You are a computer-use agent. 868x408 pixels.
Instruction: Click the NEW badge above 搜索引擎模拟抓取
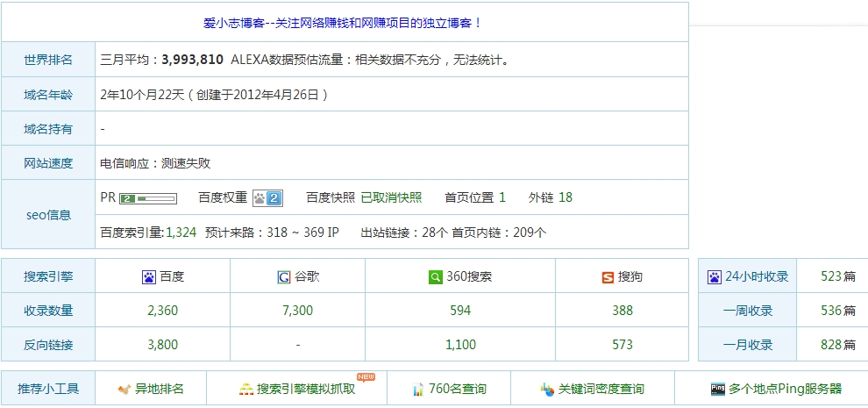[x=366, y=377]
